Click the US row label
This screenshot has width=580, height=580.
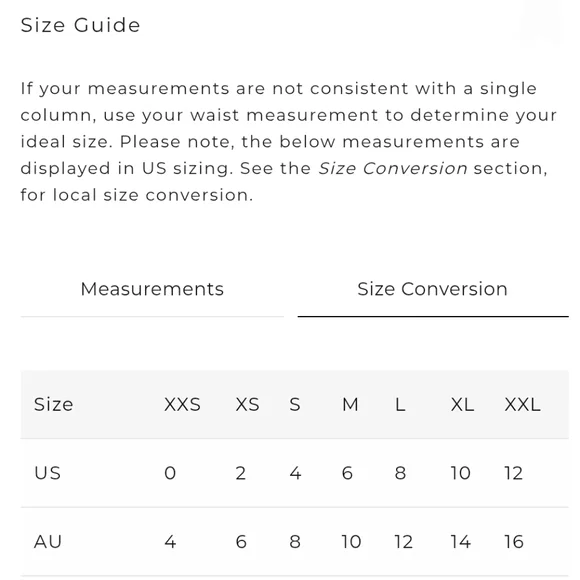[x=47, y=473]
